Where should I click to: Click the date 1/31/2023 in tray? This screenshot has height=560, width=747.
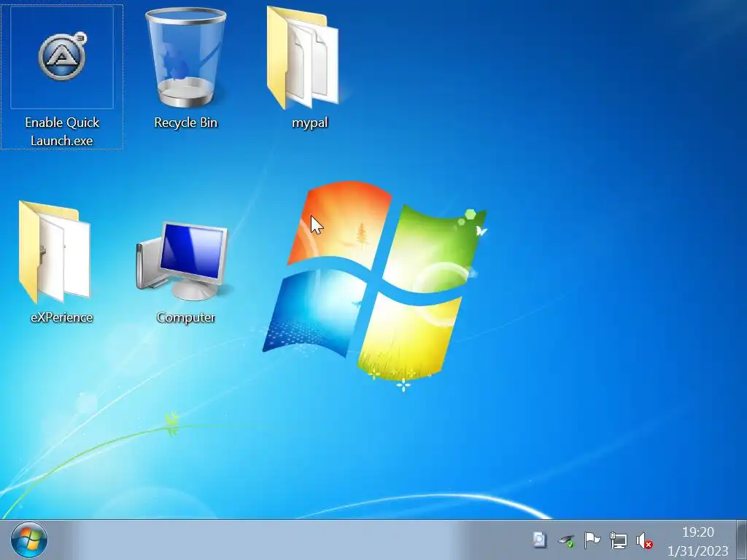pos(698,551)
